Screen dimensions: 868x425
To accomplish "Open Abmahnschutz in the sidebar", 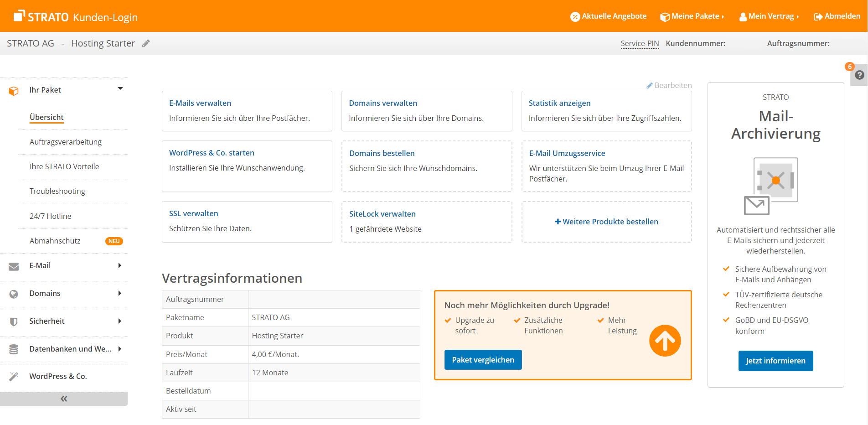I will pos(55,241).
